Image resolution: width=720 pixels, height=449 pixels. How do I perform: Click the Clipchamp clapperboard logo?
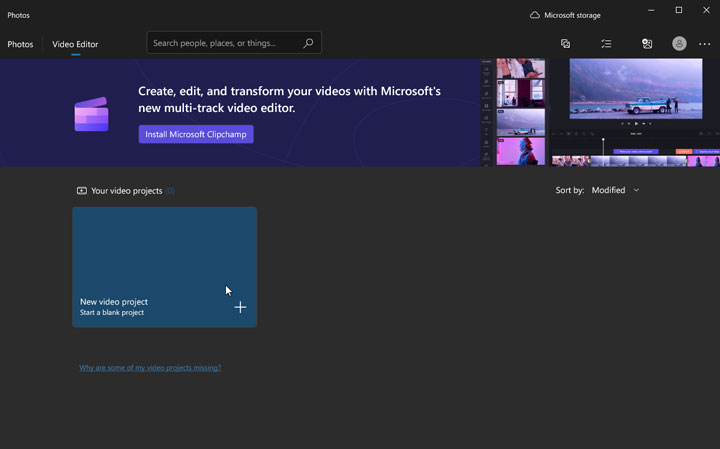point(91,114)
